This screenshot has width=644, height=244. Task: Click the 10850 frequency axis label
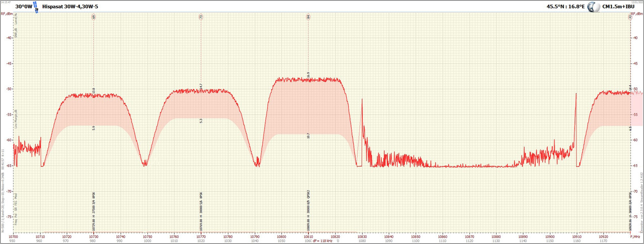(416, 236)
